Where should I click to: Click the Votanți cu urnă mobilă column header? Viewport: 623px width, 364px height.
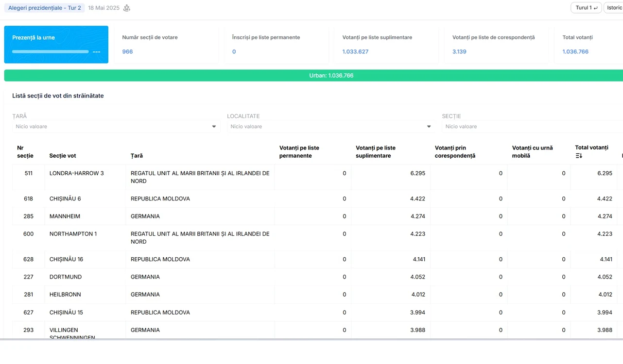533,152
